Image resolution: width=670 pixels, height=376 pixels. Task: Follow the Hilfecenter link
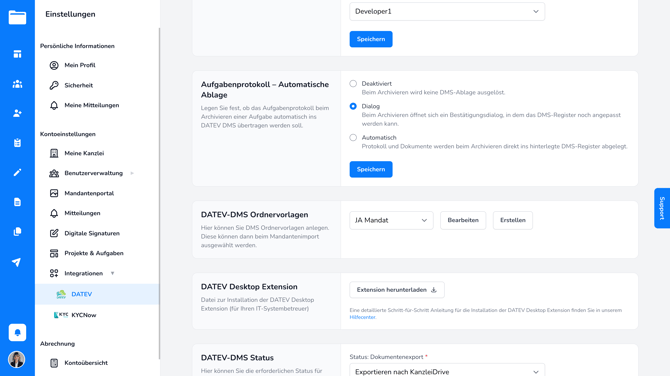[362, 317]
